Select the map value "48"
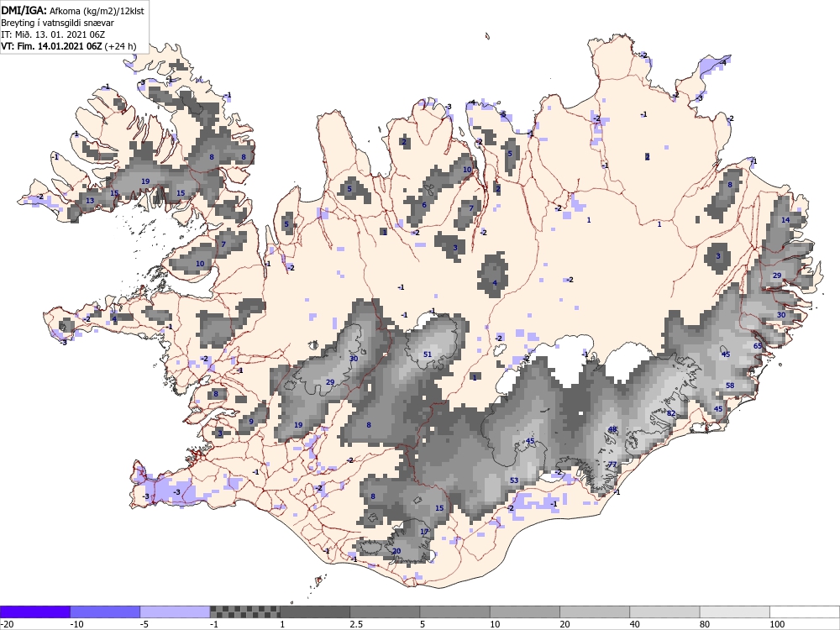The width and height of the screenshot is (840, 630). click(x=613, y=429)
